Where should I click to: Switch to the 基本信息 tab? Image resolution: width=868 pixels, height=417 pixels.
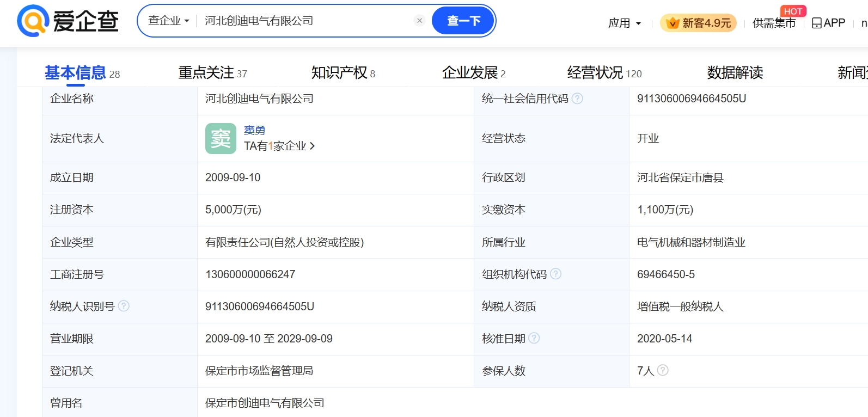[82, 72]
